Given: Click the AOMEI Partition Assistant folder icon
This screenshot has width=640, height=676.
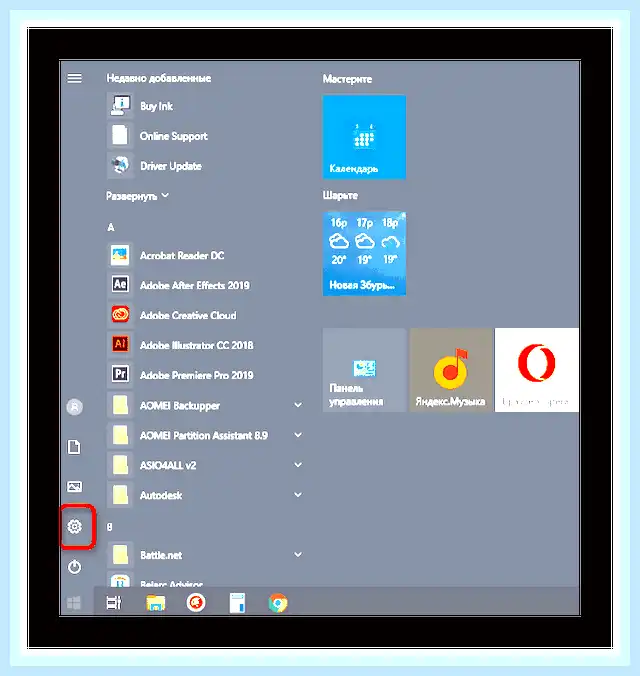Looking at the screenshot, I should coord(120,435).
